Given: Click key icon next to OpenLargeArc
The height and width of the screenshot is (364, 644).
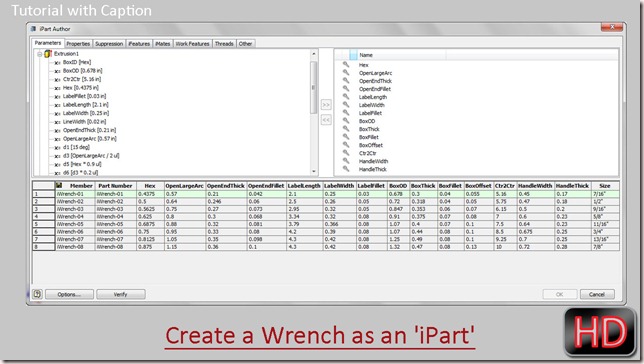Looking at the screenshot, I should [x=346, y=73].
